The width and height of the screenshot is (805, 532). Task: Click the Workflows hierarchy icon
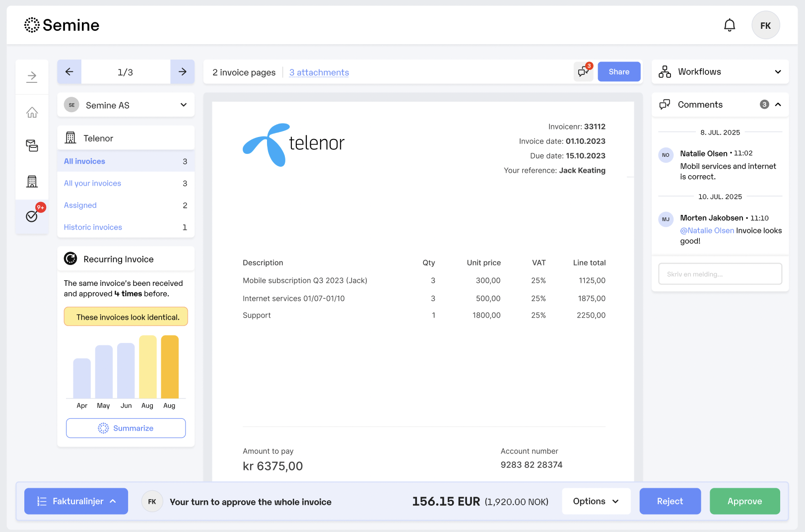665,72
